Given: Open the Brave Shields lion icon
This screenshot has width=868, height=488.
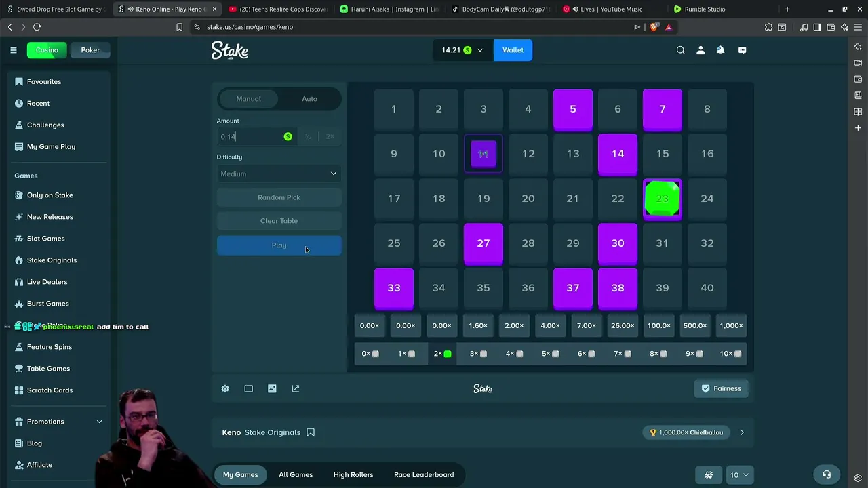Looking at the screenshot, I should coord(654,27).
